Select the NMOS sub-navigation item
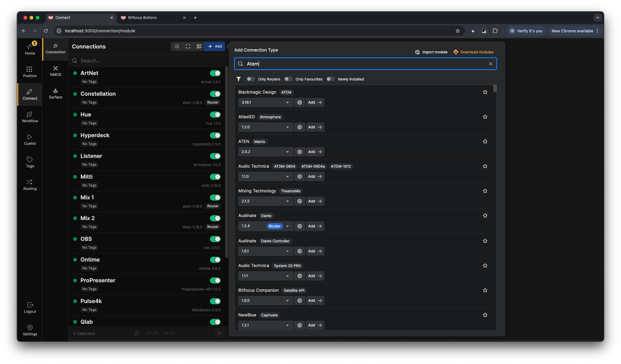Viewport: 621px width, 364px height. [x=56, y=71]
